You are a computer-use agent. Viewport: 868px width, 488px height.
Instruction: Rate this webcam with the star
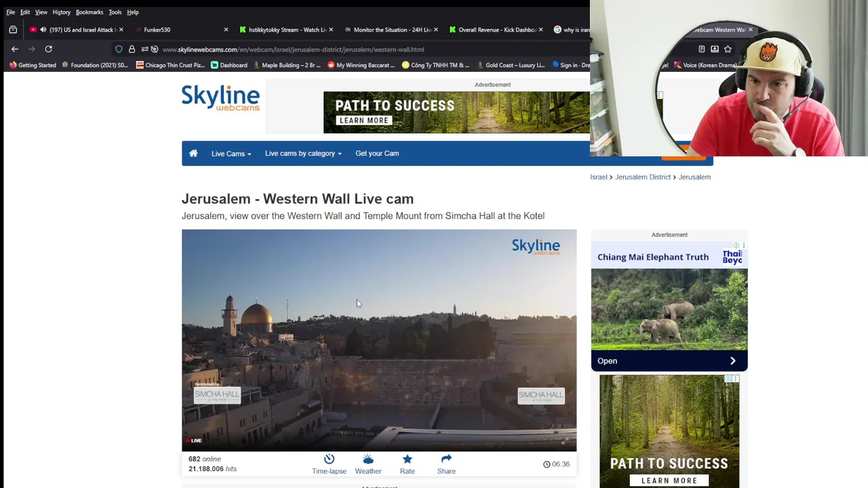408,464
